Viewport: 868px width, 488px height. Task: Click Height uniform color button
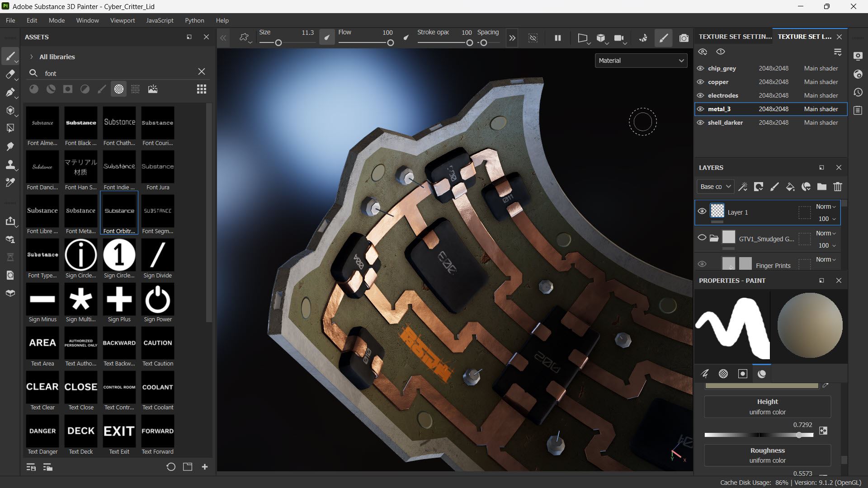[x=767, y=407]
